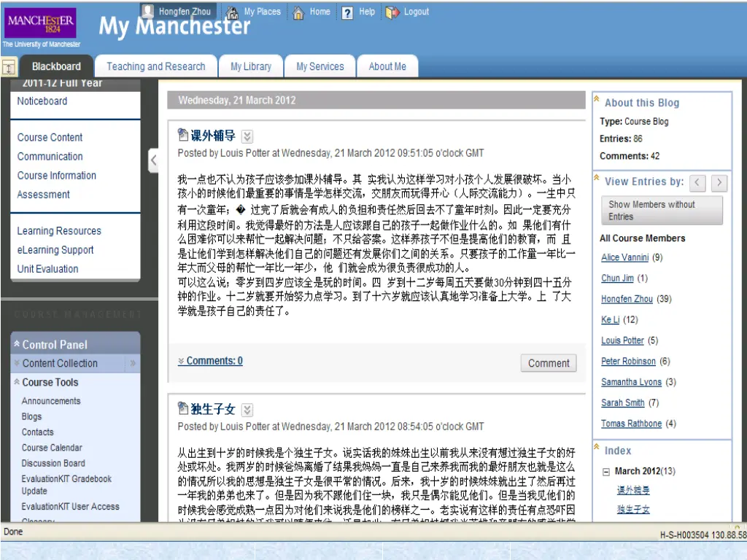The image size is (747, 560).
Task: Collapse the left course menu sidebar
Action: point(153,160)
